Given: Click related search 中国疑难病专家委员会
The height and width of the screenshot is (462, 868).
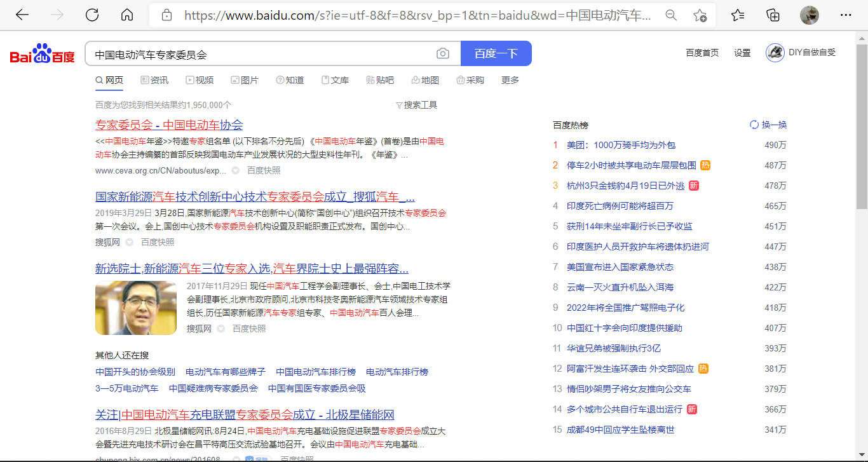Looking at the screenshot, I should tap(214, 388).
